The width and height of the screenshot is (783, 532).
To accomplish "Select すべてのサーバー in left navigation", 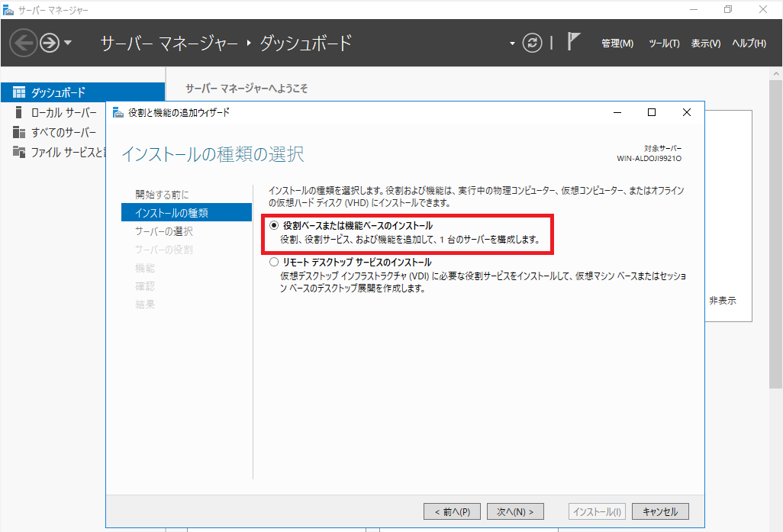I will (63, 132).
